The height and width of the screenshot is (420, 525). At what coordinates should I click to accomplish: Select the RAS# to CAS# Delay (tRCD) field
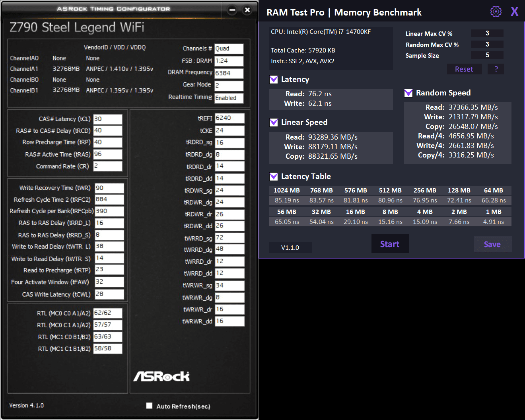point(108,131)
